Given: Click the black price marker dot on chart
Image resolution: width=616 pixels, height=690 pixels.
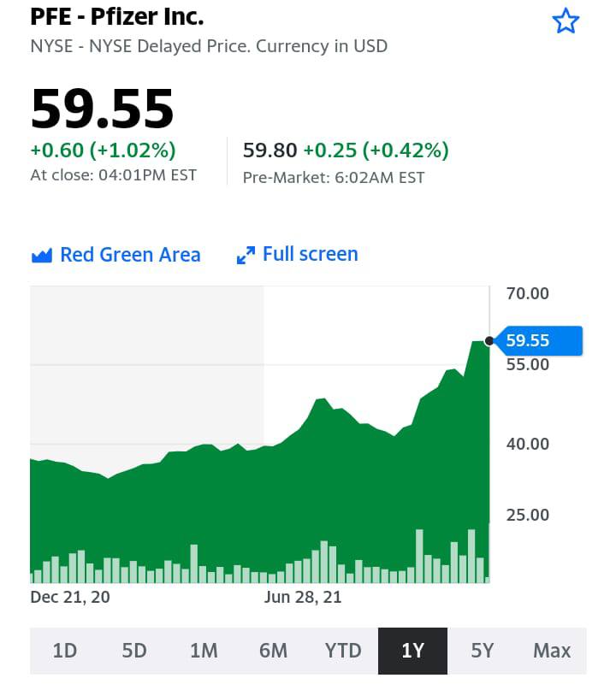Looking at the screenshot, I should coord(489,341).
